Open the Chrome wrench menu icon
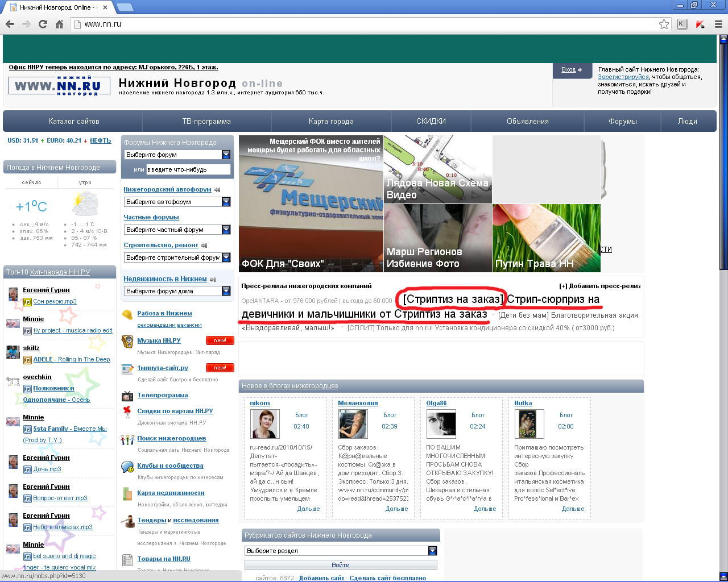This screenshot has width=728, height=582. coord(718,24)
